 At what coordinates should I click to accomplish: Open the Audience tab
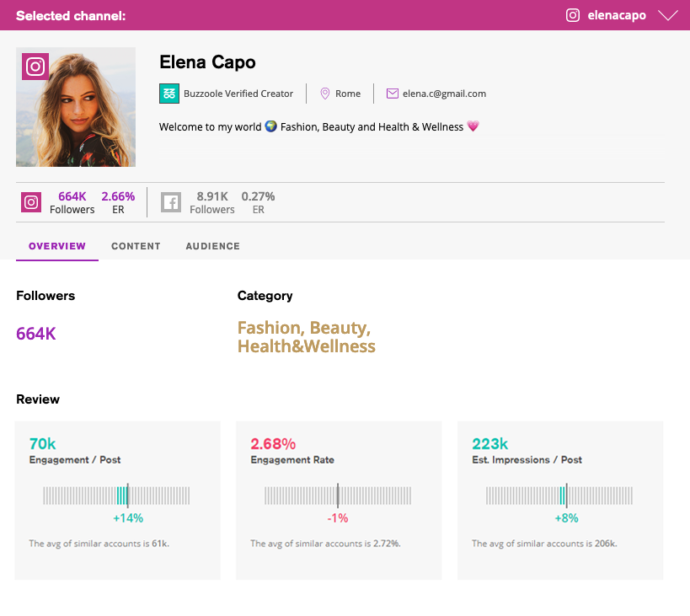(212, 246)
